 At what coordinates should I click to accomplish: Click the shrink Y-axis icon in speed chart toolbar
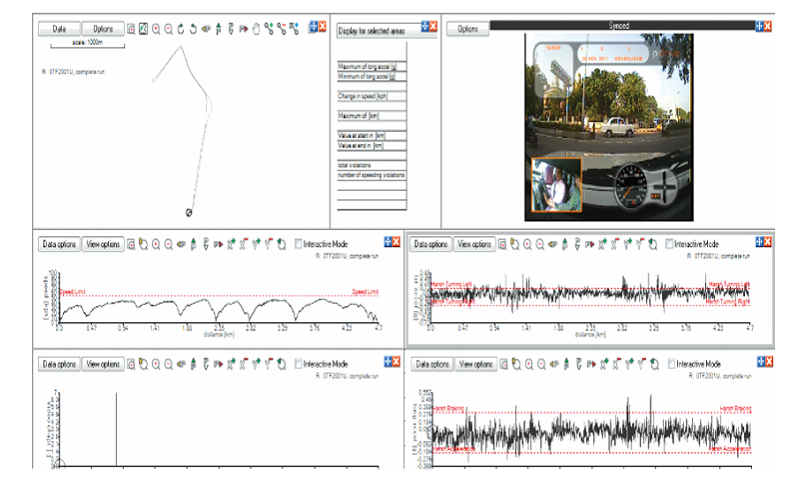(x=268, y=244)
